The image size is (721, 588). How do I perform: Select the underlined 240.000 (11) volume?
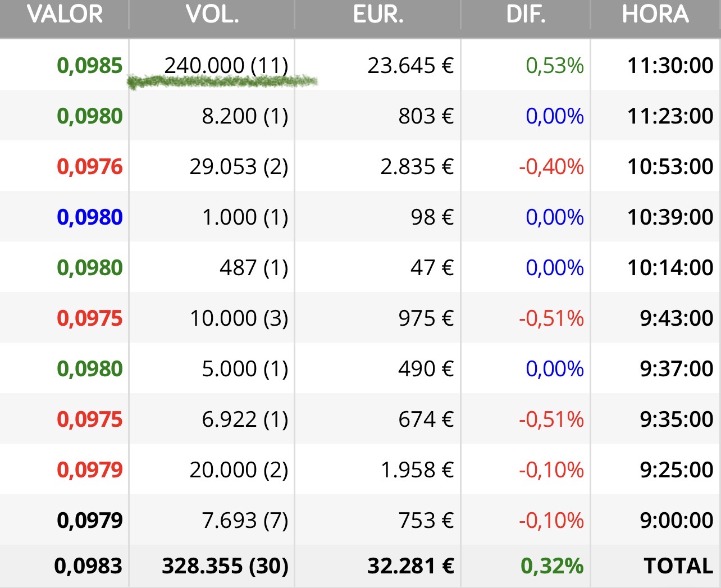point(226,66)
